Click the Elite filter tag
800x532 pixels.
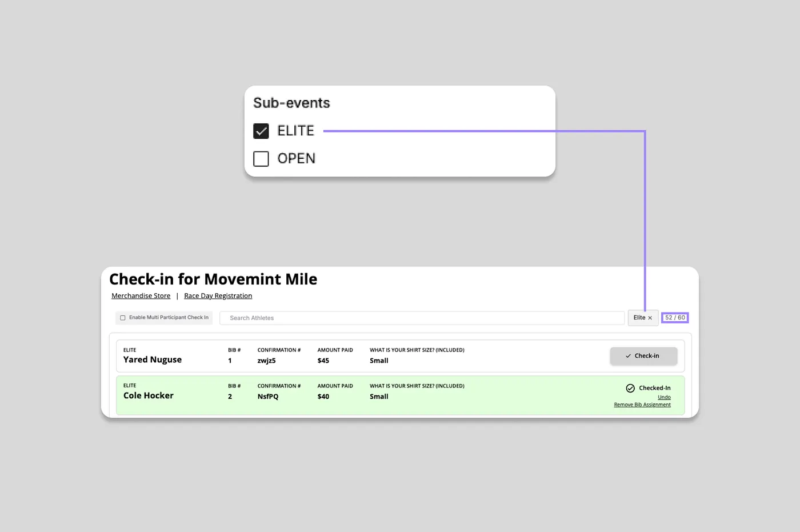[643, 318]
